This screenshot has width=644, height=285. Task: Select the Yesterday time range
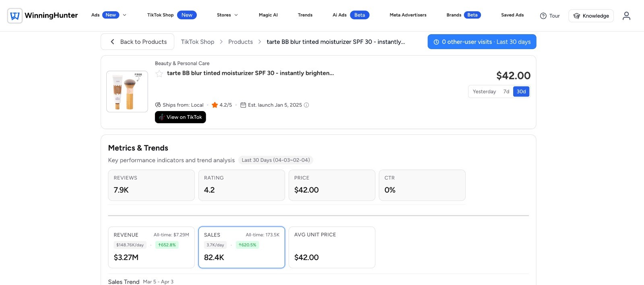pyautogui.click(x=484, y=92)
